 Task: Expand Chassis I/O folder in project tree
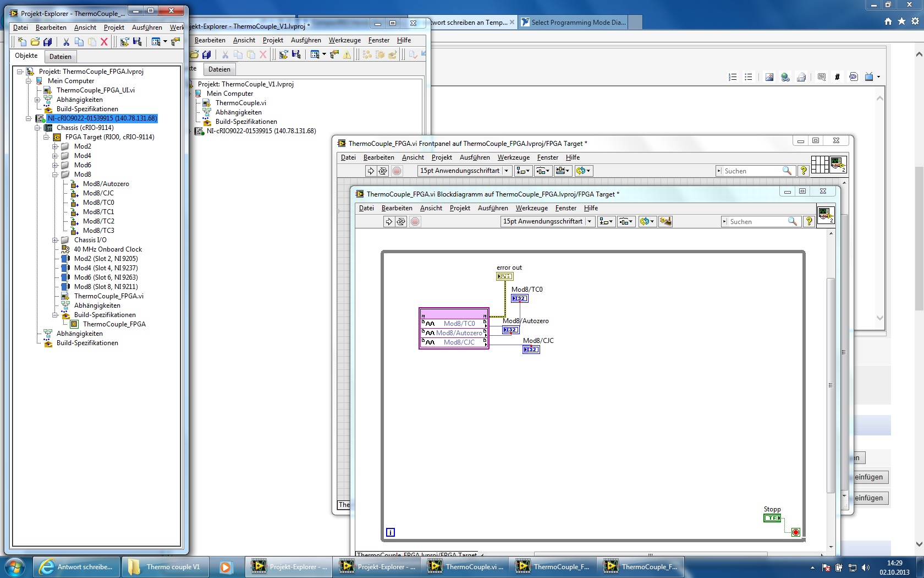point(55,240)
